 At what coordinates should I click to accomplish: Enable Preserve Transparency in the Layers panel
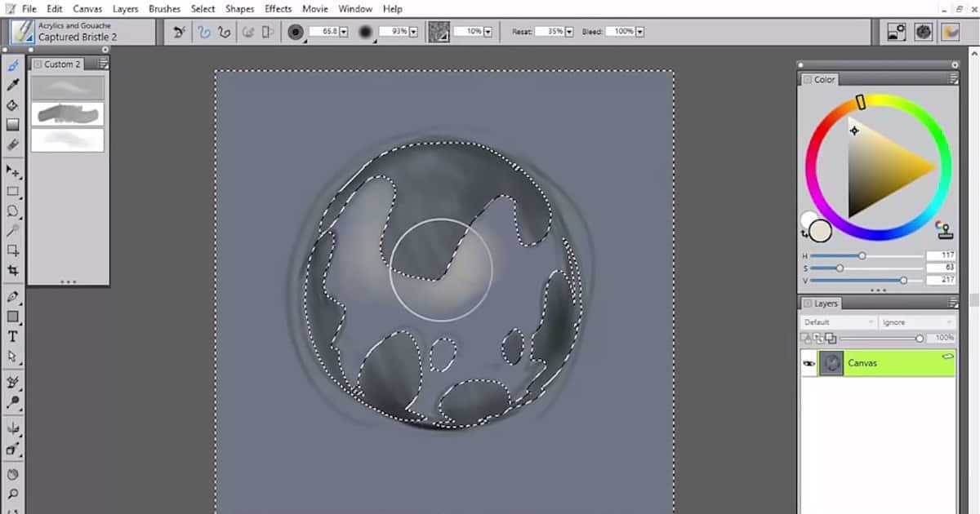pos(807,337)
